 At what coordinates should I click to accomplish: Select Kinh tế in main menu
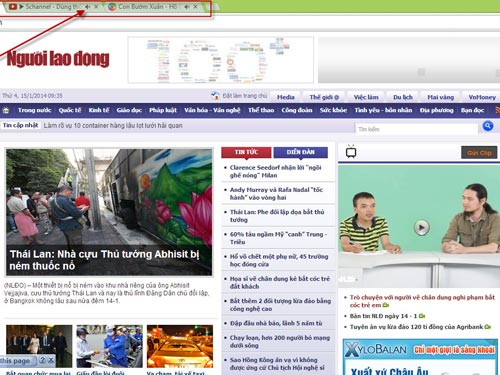click(x=99, y=110)
